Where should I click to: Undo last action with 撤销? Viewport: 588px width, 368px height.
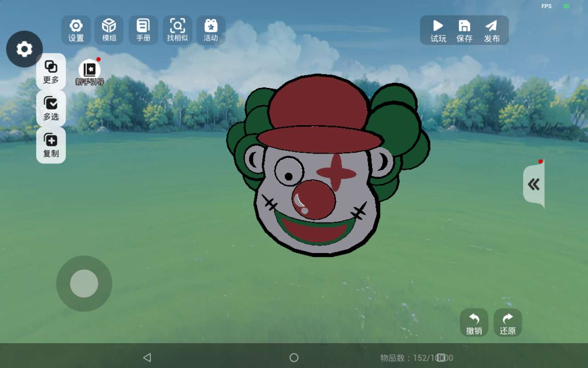474,323
